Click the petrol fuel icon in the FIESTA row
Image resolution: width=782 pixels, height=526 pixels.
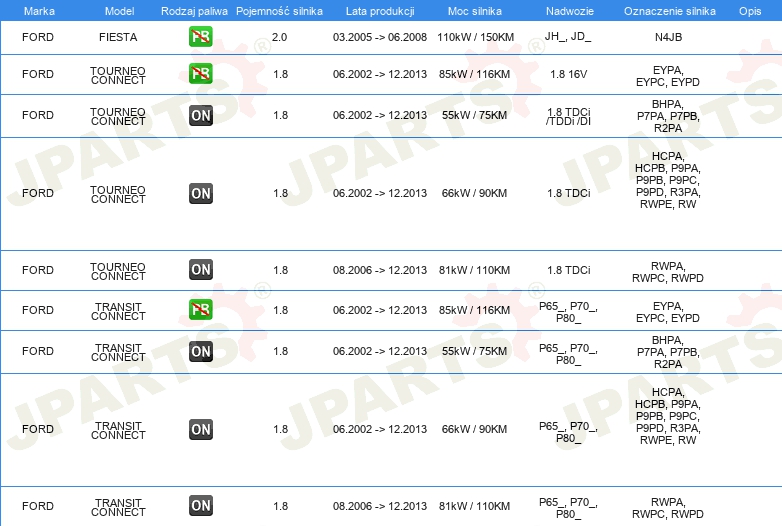click(200, 36)
